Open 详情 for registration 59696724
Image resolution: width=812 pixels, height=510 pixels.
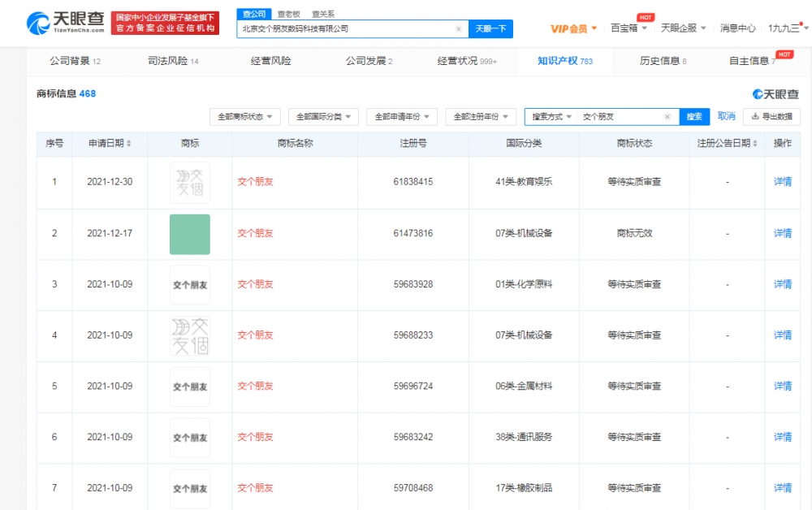(x=783, y=387)
